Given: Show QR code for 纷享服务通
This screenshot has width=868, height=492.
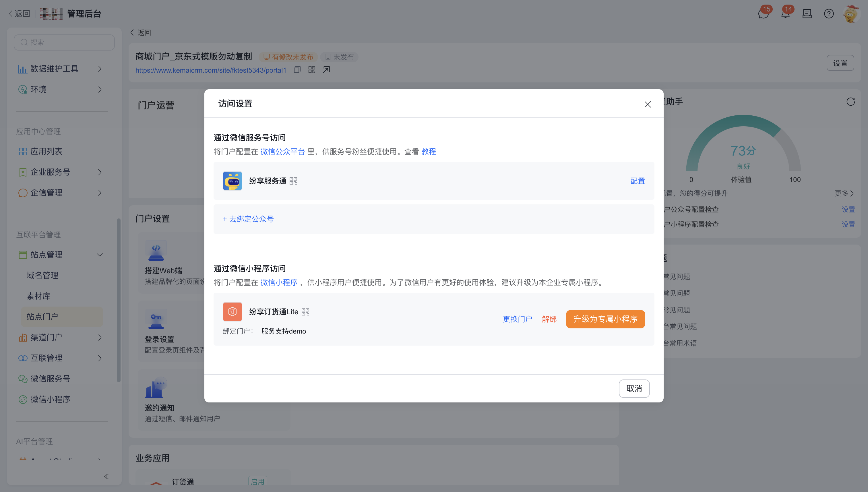Looking at the screenshot, I should 293,181.
